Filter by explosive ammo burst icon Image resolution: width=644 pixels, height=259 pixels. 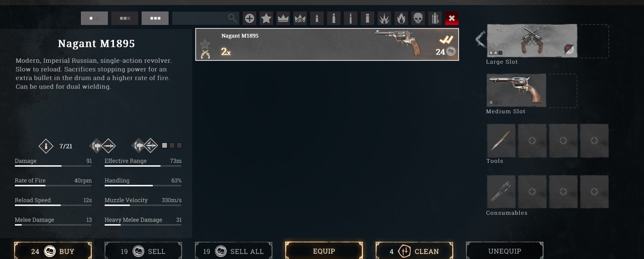click(384, 18)
